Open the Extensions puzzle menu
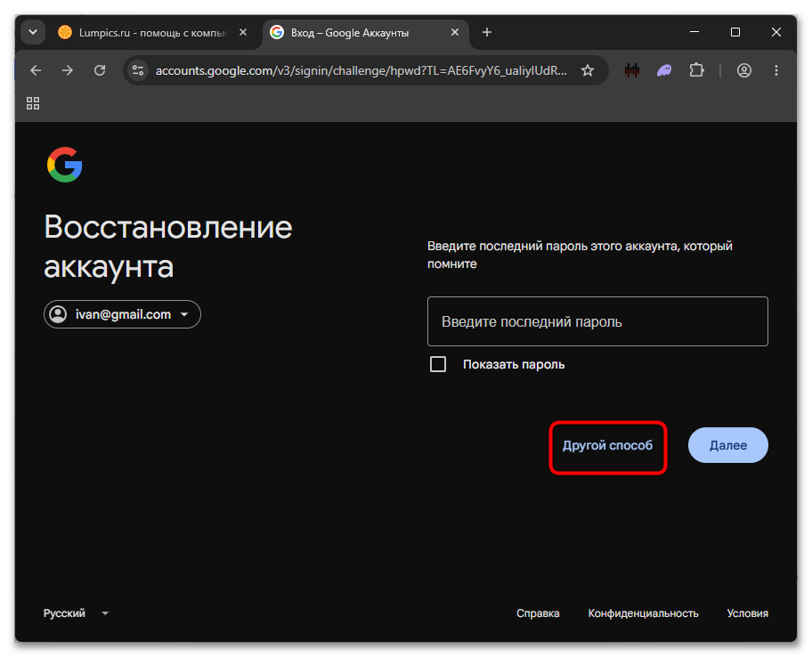812x657 pixels. point(696,70)
